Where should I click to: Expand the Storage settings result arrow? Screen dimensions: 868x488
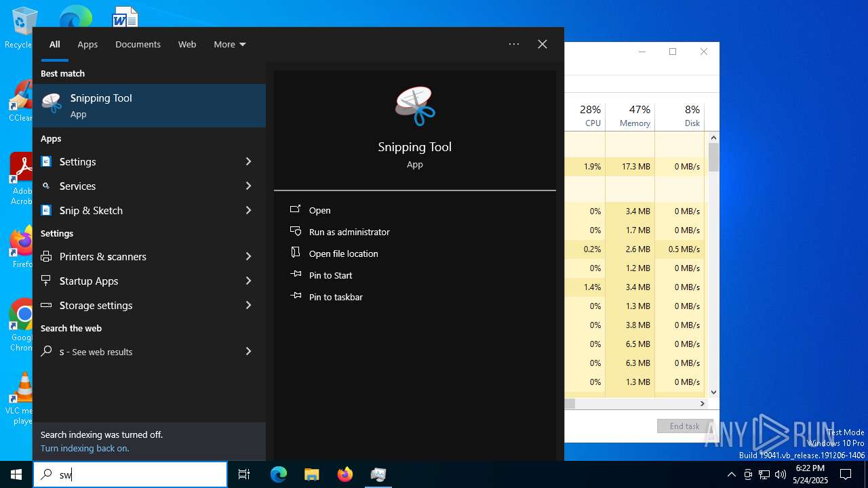[x=248, y=305]
